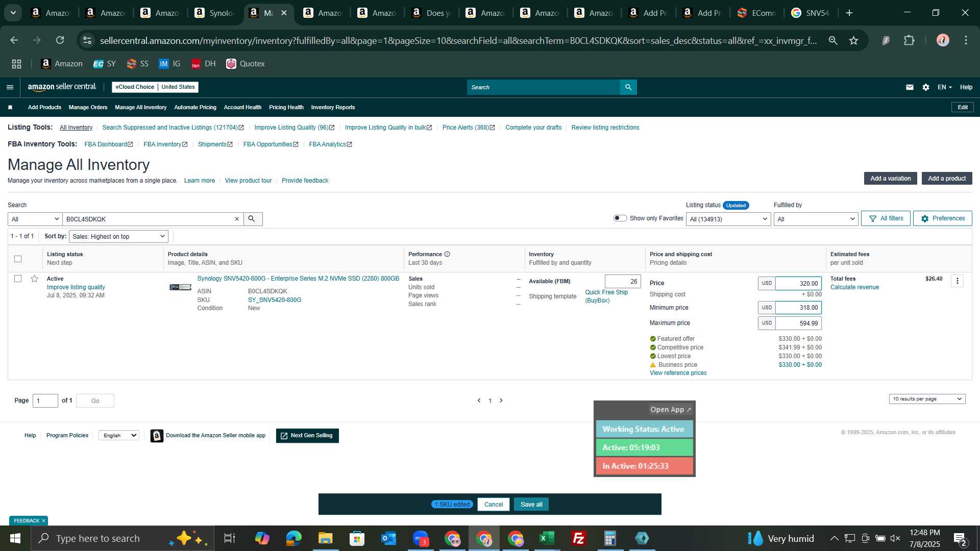Open All filters
Image resolution: width=980 pixels, height=551 pixels.
(x=886, y=218)
